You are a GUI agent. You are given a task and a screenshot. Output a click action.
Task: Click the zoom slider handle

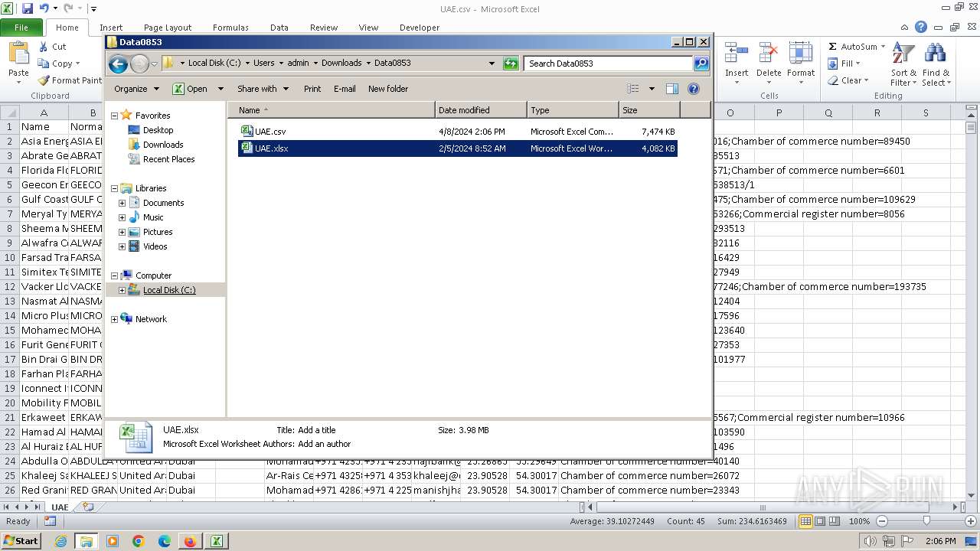click(x=926, y=521)
